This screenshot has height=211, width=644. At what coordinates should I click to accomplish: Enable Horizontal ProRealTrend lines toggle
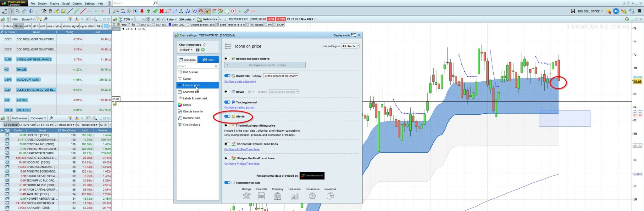tap(227, 144)
